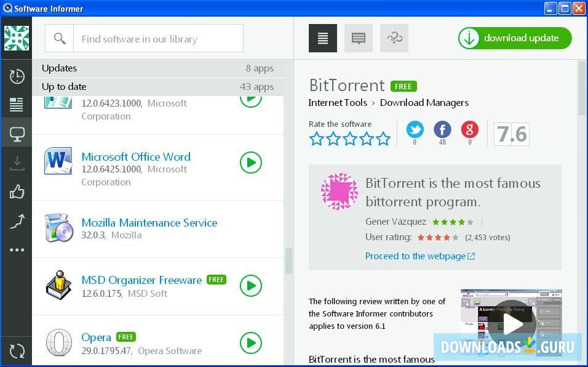Share BitTorrent via the Twitter icon

[415, 130]
